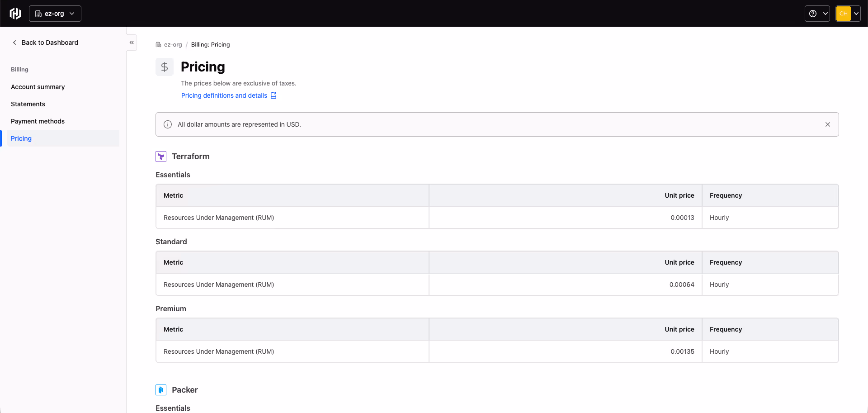Image resolution: width=868 pixels, height=413 pixels.
Task: Open the help menu dropdown
Action: coord(817,13)
